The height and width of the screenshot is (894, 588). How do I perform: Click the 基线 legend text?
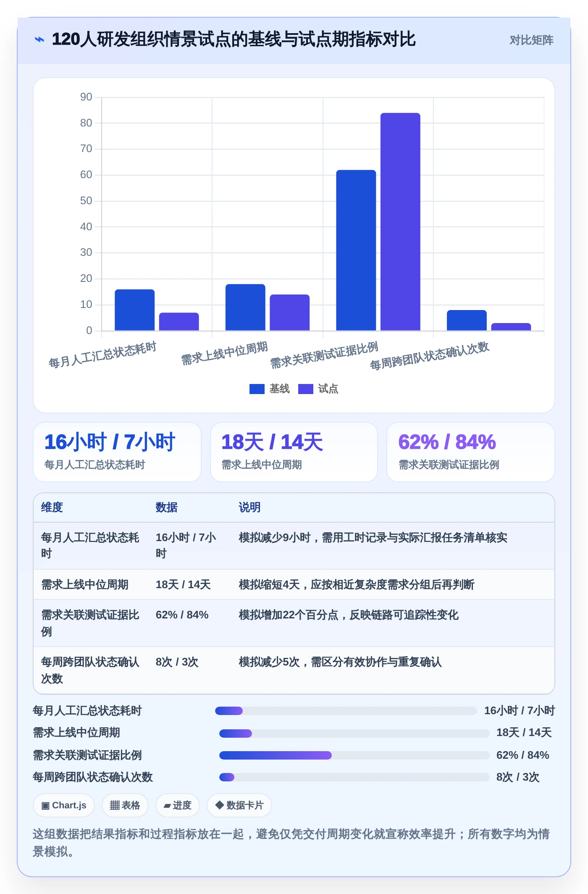tap(279, 389)
